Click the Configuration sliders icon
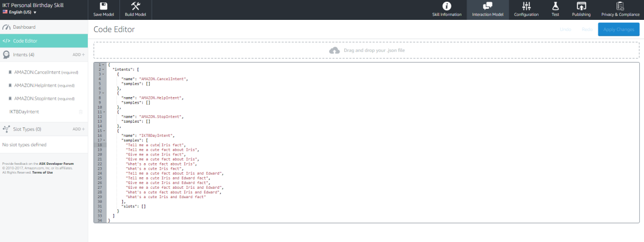The height and width of the screenshot is (242, 644). 526,6
